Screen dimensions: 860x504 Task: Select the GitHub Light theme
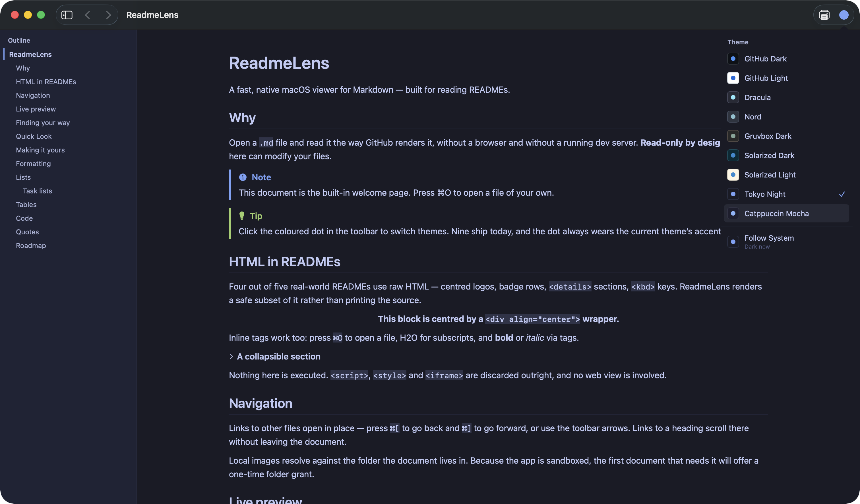pyautogui.click(x=786, y=78)
